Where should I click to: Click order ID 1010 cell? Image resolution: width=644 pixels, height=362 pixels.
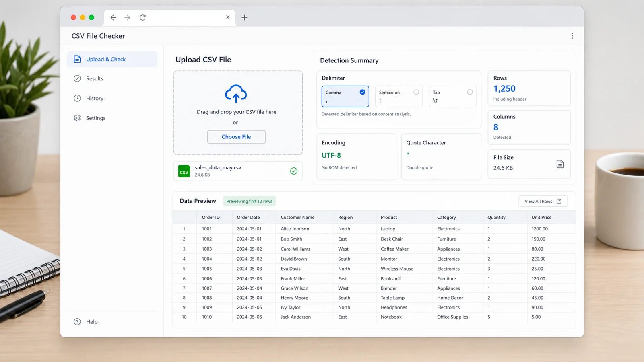click(x=207, y=317)
